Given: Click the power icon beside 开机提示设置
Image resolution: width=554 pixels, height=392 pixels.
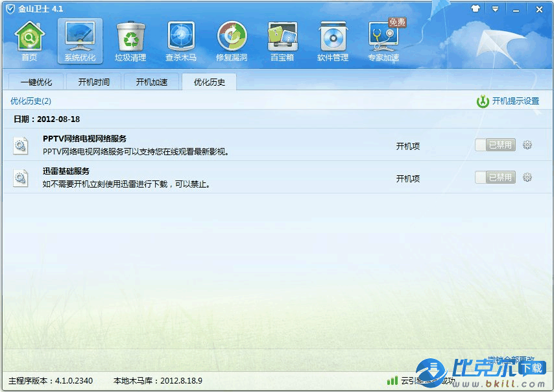Looking at the screenshot, I should (483, 101).
